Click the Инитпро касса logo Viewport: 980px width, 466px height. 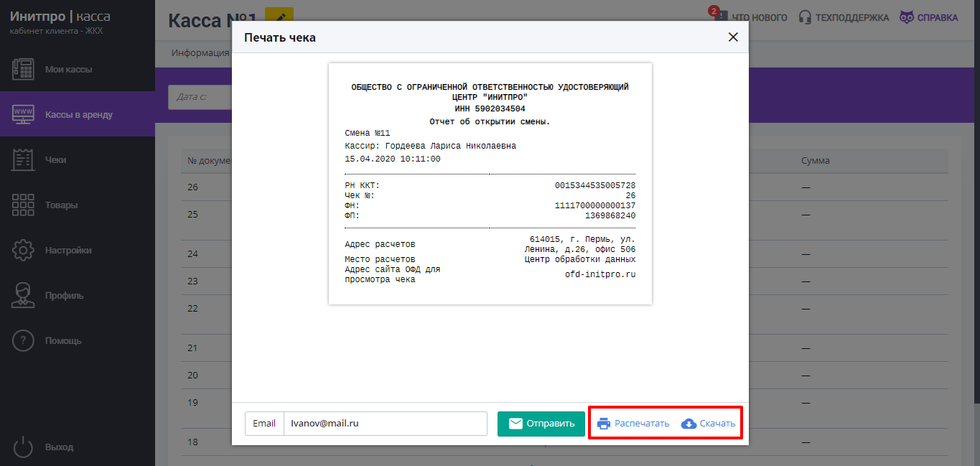click(60, 17)
